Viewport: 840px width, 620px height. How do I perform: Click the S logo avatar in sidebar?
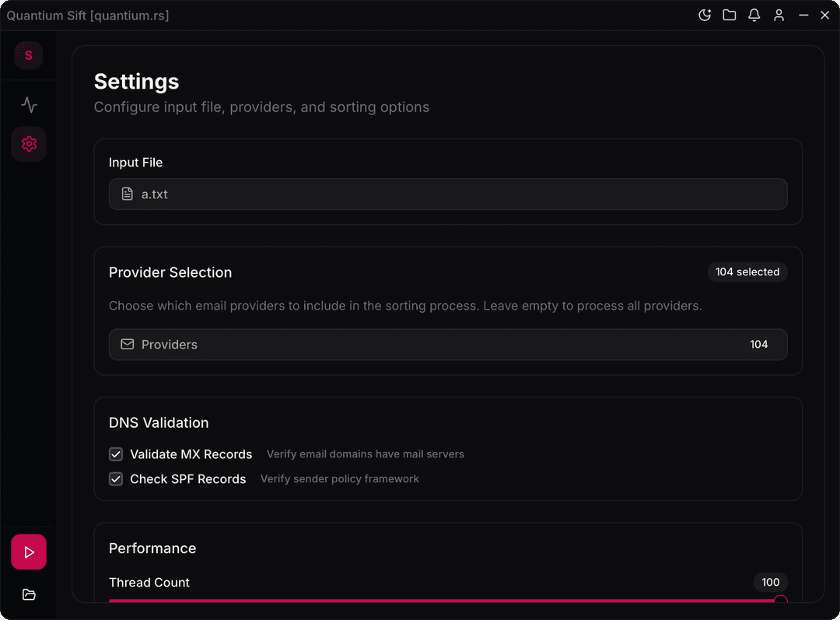29,55
